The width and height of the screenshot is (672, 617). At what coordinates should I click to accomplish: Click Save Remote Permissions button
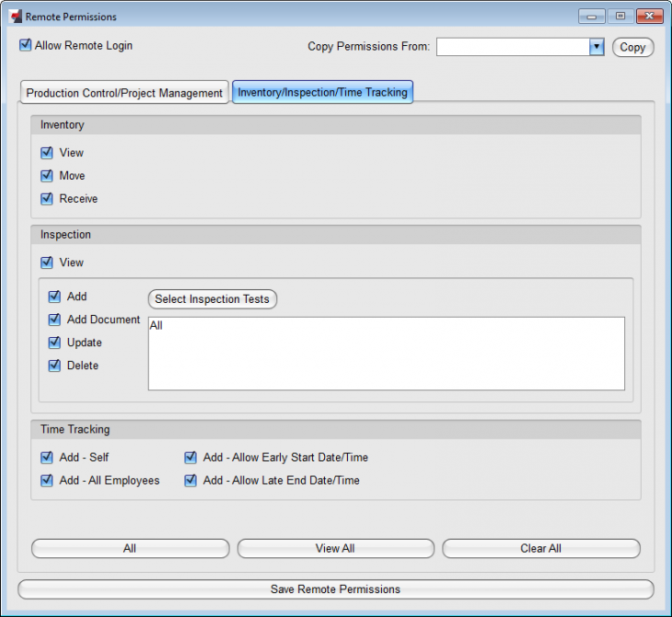[335, 589]
